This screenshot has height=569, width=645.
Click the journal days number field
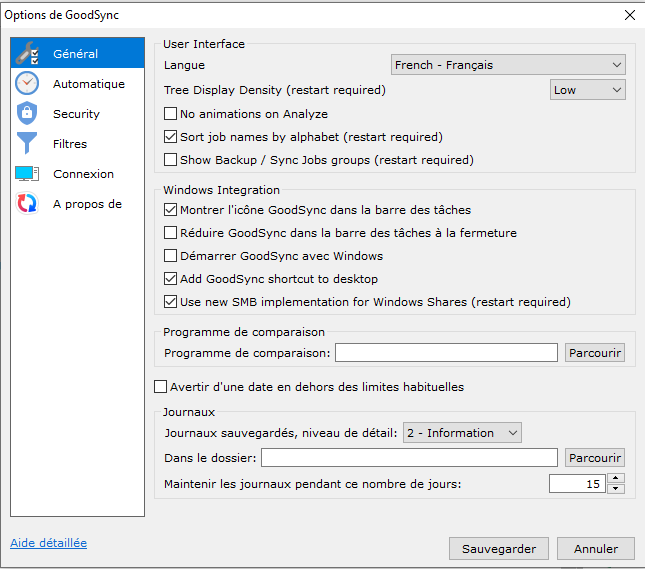click(577, 483)
